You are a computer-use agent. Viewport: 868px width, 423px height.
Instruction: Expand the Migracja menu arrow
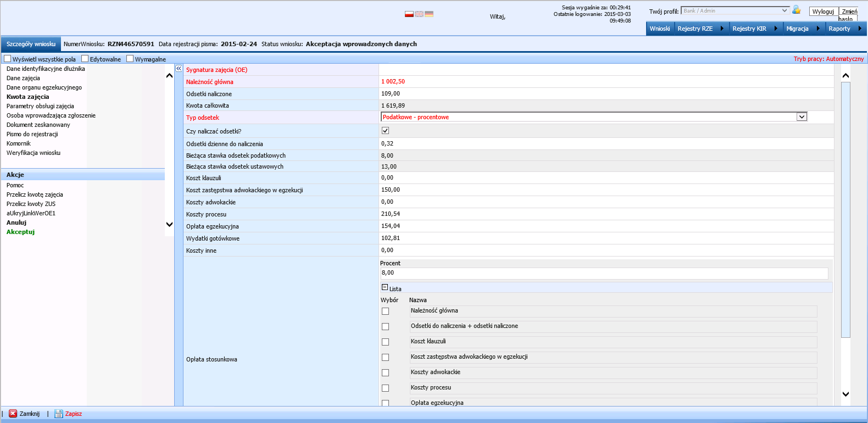coord(817,29)
